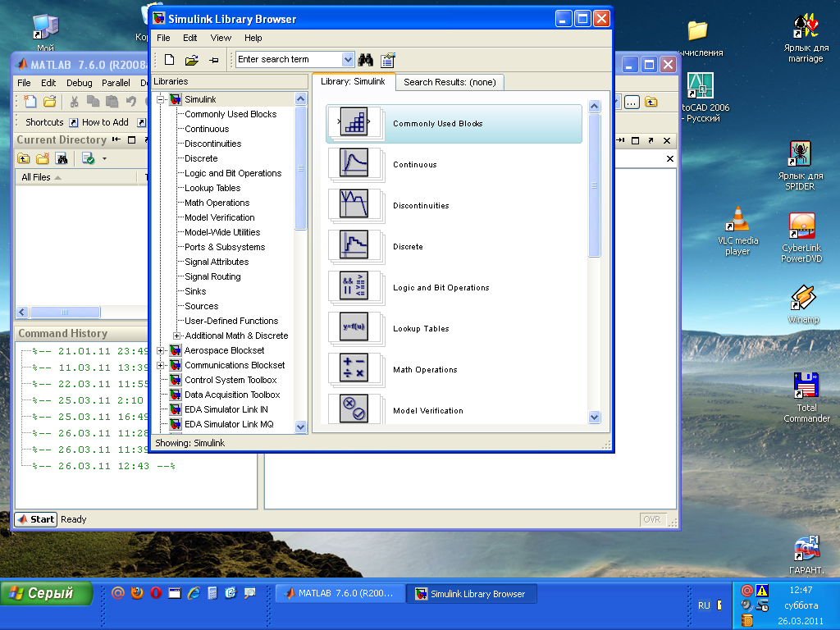Click Current Directory horizontal scrollbar thumb
This screenshot has width=840, height=630.
65,312
